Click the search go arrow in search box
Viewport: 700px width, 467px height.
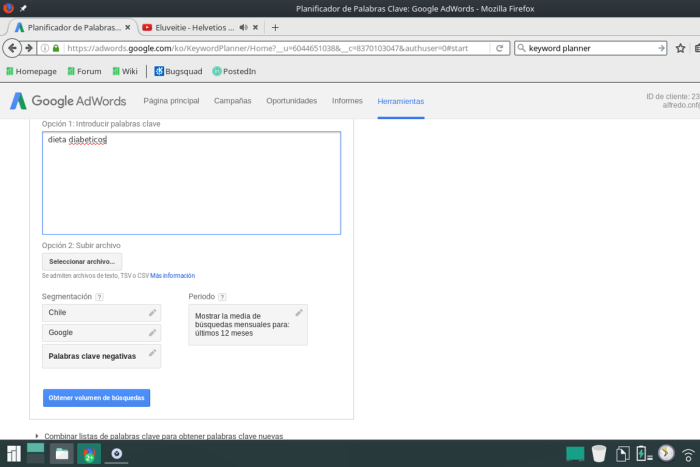[661, 48]
